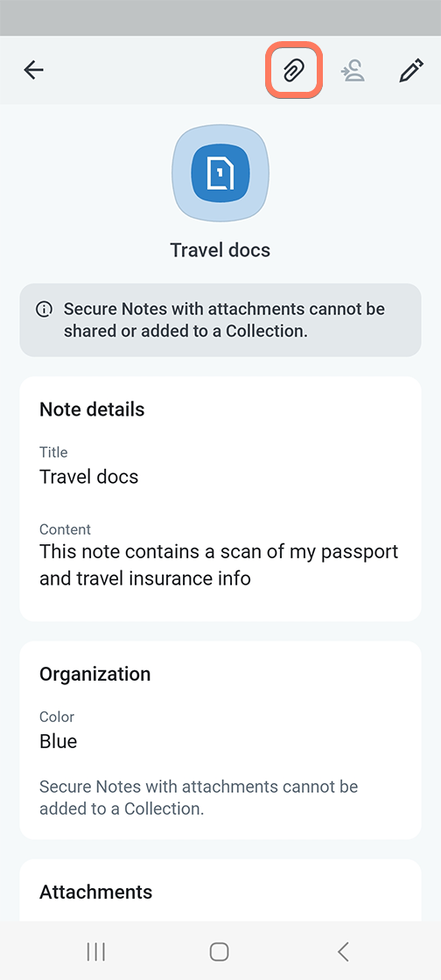Tap the Organization section heading
This screenshot has width=441, height=980.
(x=95, y=674)
